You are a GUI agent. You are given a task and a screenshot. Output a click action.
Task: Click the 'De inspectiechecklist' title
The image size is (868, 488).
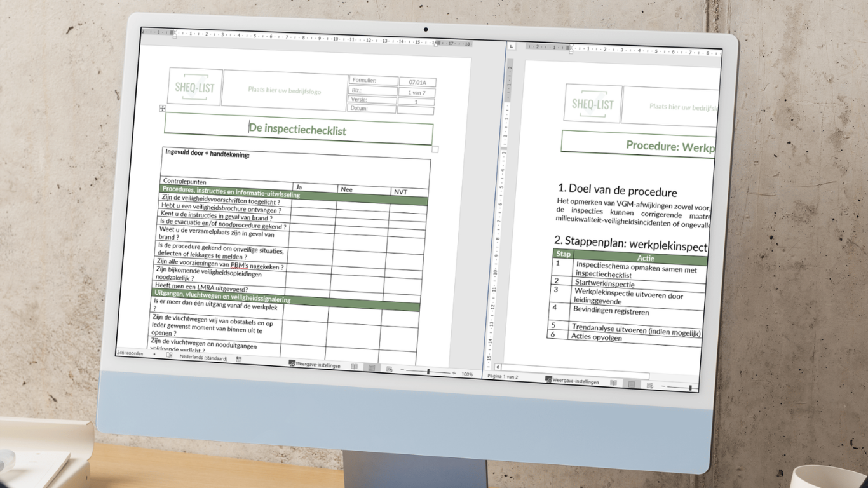tap(298, 130)
